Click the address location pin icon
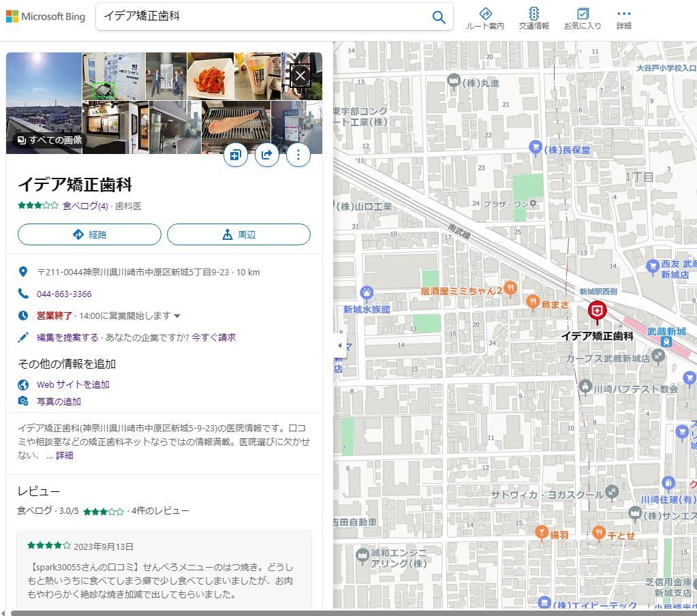The height and width of the screenshot is (616, 697). (23, 272)
